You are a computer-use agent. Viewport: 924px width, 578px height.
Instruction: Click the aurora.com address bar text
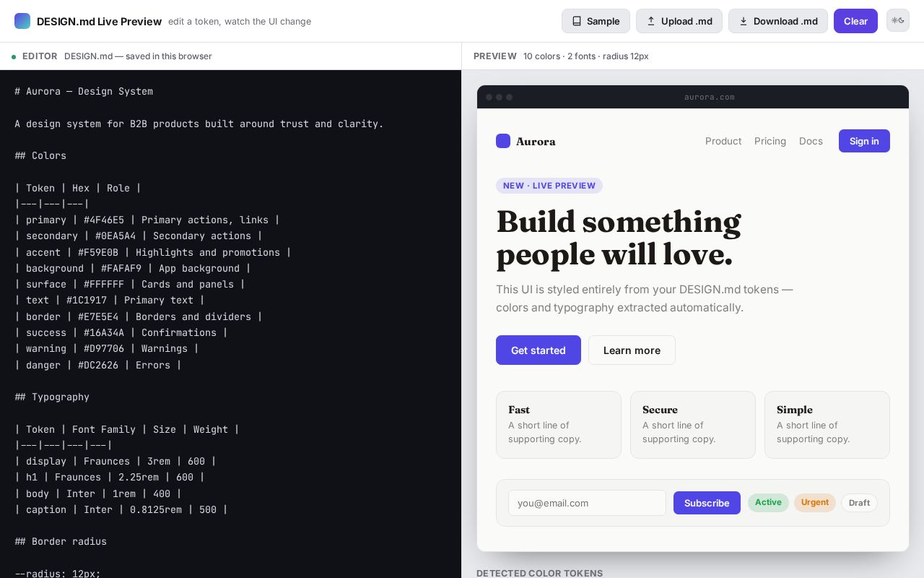tap(710, 97)
